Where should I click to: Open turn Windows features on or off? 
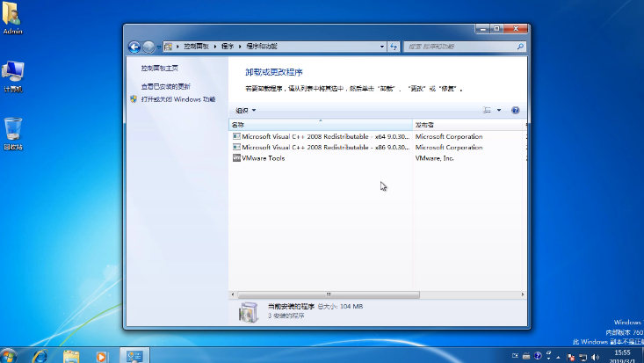click(x=178, y=99)
